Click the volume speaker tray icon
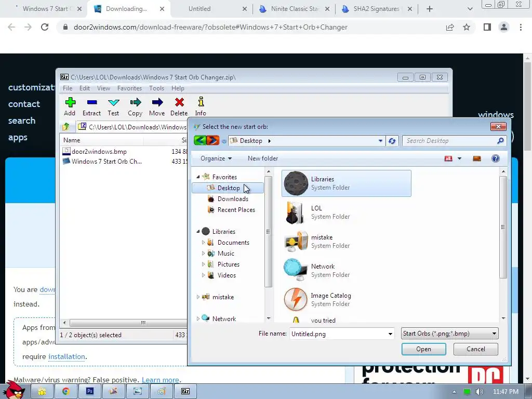Image resolution: width=532 pixels, height=399 pixels. tap(480, 392)
